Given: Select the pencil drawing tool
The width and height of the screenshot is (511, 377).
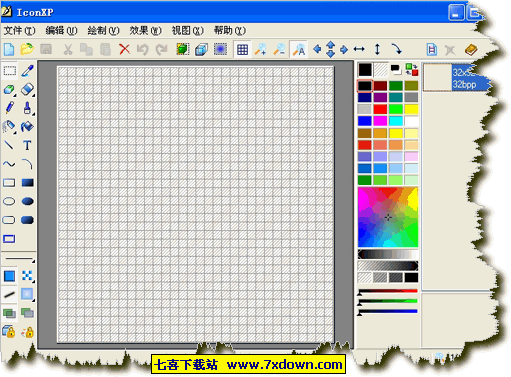Looking at the screenshot, I should point(9,108).
